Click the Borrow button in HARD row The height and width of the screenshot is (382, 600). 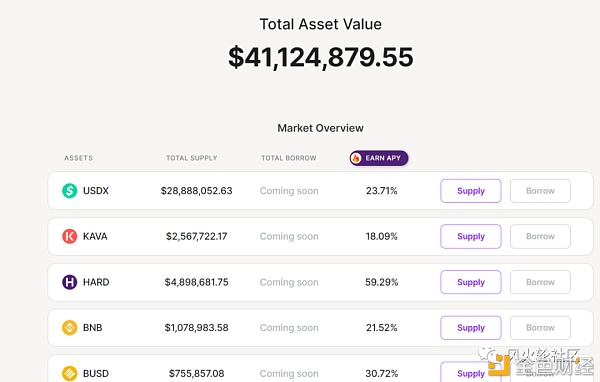click(x=540, y=282)
